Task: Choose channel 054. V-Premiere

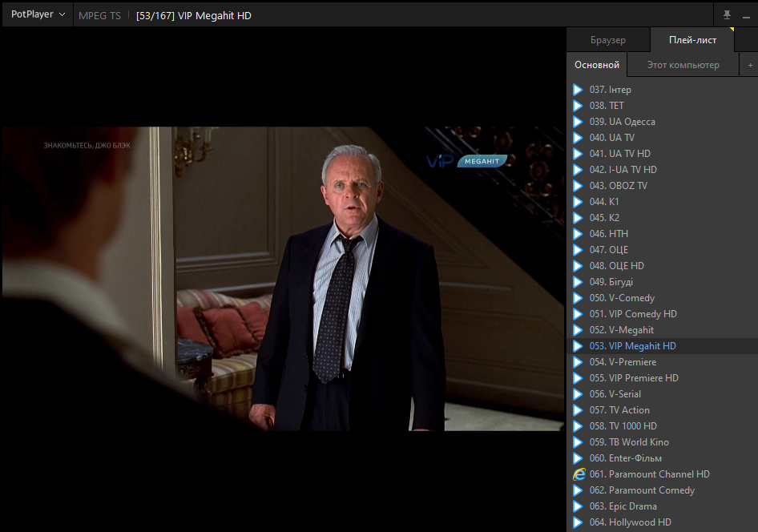Action: [x=663, y=362]
